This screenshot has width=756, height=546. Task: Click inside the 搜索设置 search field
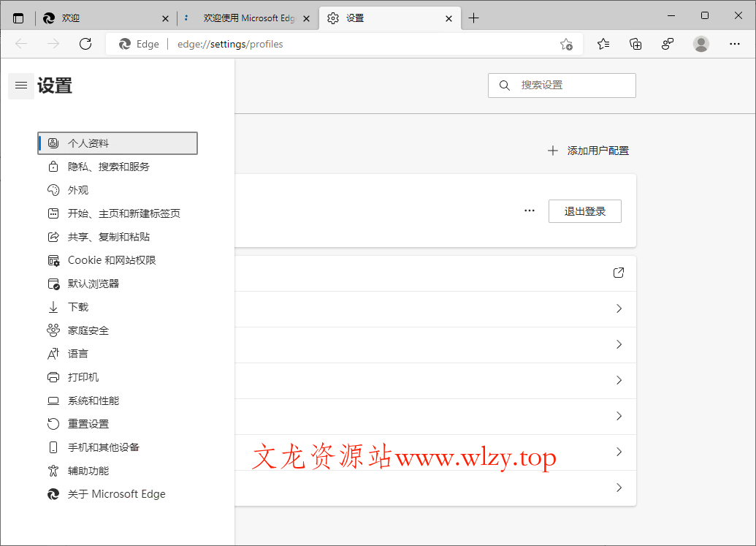click(x=562, y=85)
